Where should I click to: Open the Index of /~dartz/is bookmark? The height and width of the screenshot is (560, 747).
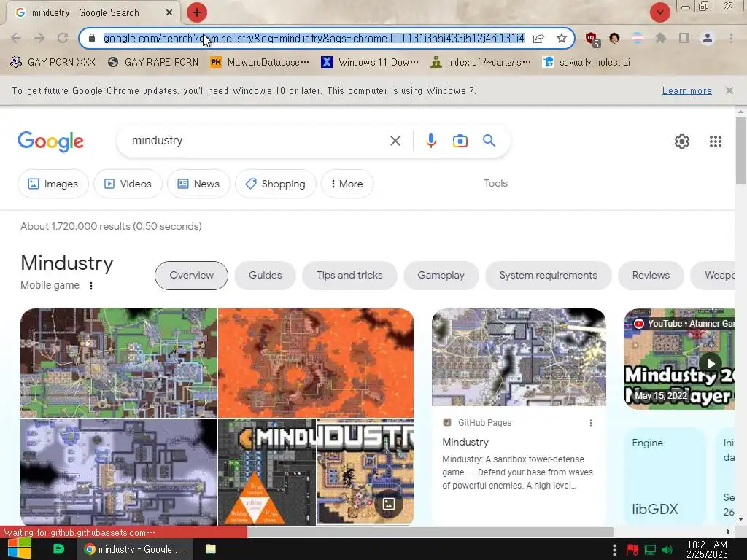click(x=480, y=63)
